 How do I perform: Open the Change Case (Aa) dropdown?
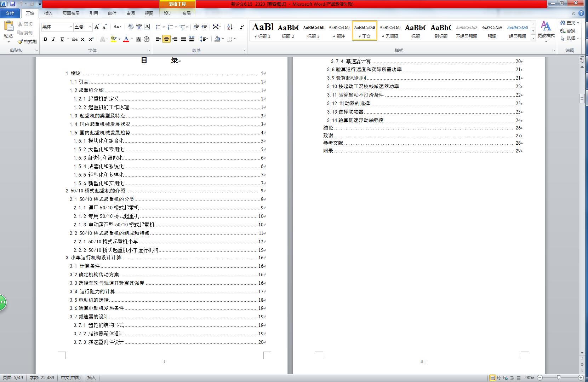pos(117,27)
